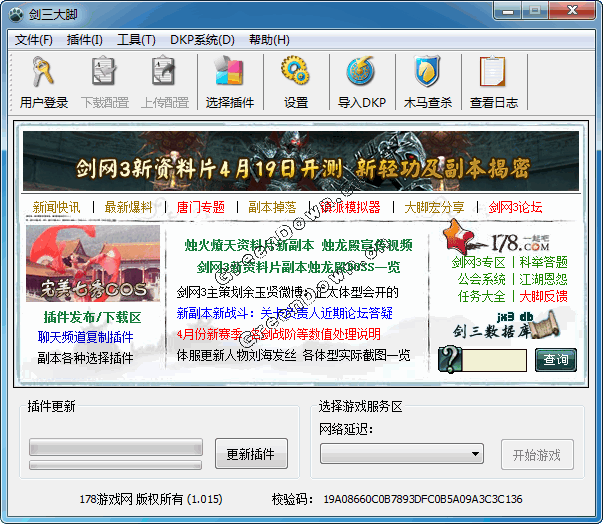Open 镇派模拟器 tab
This screenshot has width=603, height=524.
coord(350,207)
